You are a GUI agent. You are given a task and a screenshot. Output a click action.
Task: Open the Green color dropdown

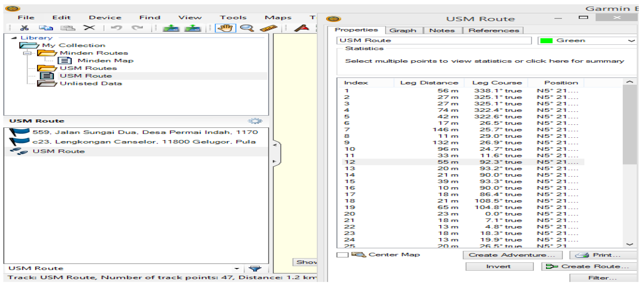click(631, 41)
